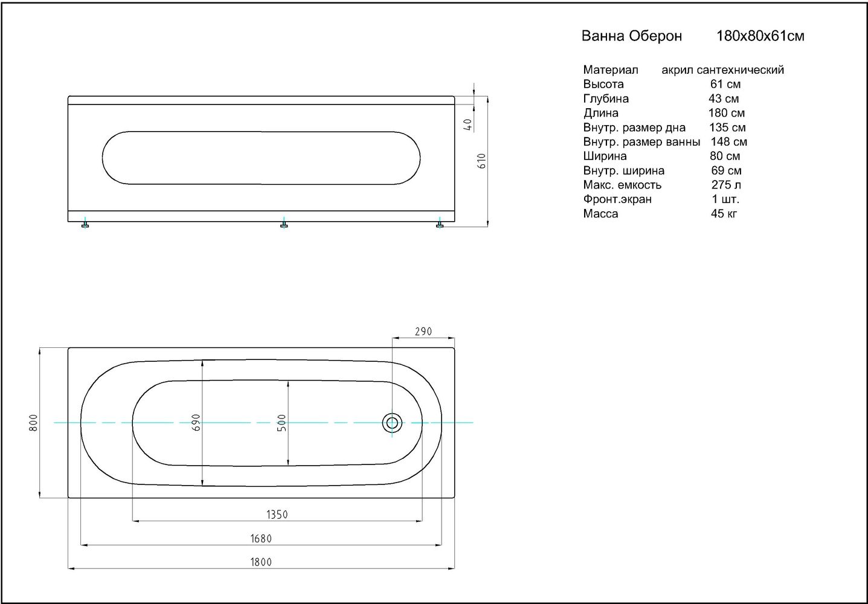Click the 500 bottom width dimension

(x=281, y=423)
